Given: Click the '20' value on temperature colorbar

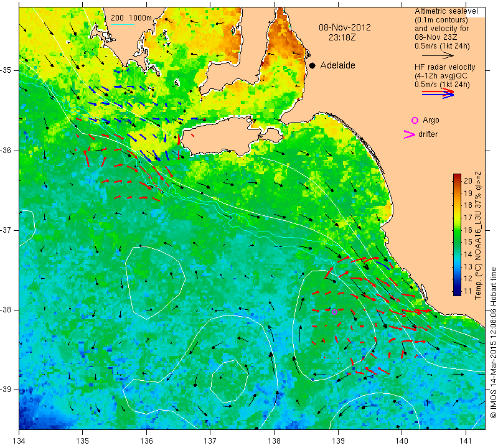Looking at the screenshot, I should tap(468, 180).
